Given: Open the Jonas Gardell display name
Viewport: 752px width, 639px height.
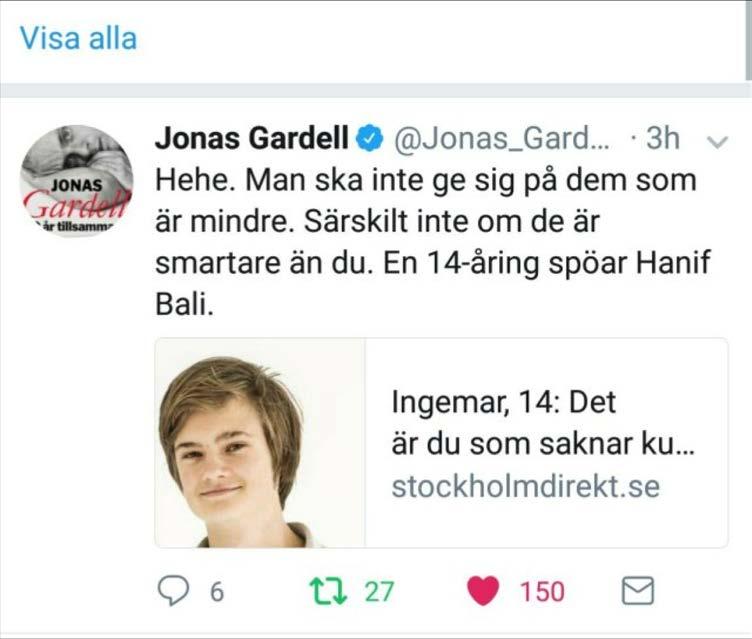Looking at the screenshot, I should click(252, 138).
